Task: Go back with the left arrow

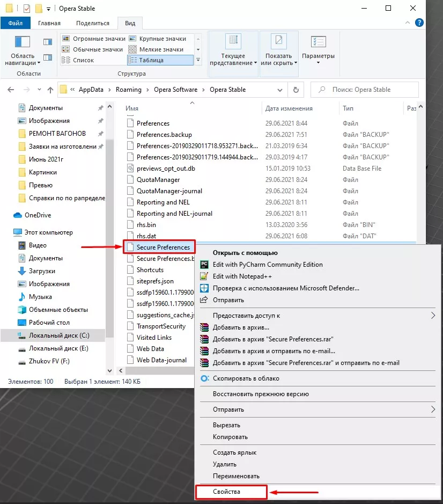Action: pyautogui.click(x=11, y=90)
